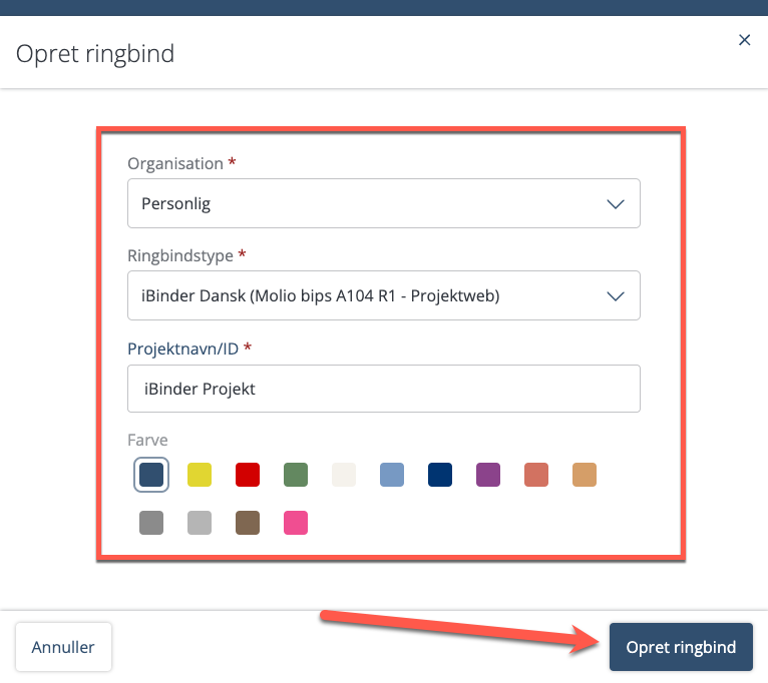
Task: Pick the yellow color swatch
Action: tap(199, 475)
